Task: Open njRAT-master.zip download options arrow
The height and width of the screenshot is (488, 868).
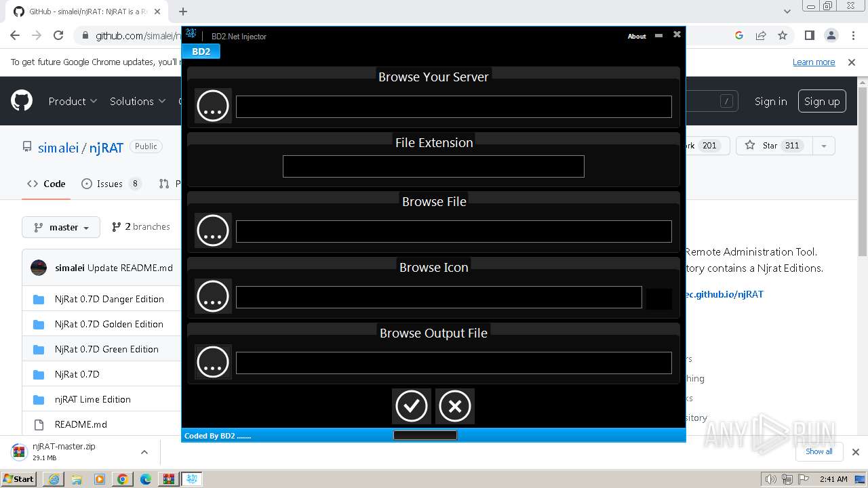Action: [144, 451]
